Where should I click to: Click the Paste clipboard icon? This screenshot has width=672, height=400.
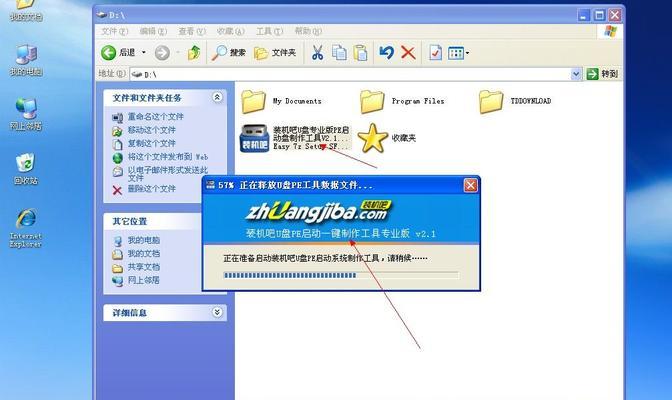(360, 53)
